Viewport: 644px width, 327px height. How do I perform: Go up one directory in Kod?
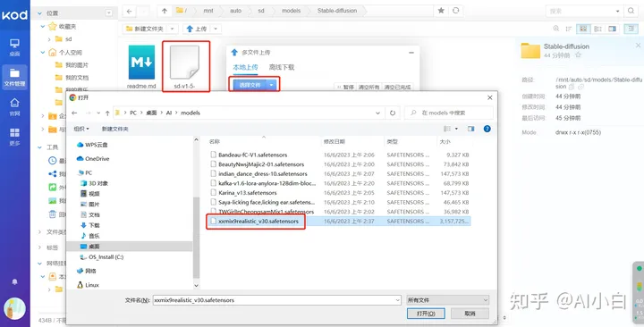[165, 11]
